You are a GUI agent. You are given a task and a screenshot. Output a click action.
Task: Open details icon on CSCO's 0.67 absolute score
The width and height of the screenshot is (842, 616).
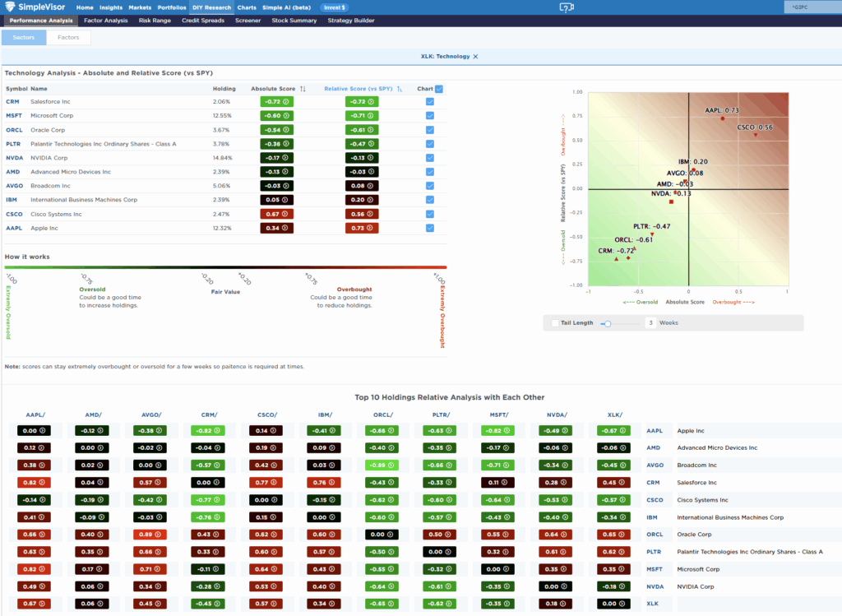tap(286, 214)
